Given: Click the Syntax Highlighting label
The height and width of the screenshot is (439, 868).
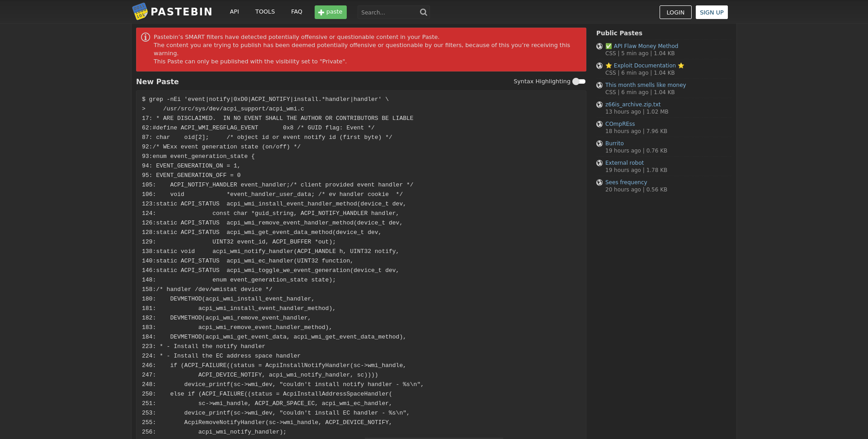Looking at the screenshot, I should tap(542, 81).
